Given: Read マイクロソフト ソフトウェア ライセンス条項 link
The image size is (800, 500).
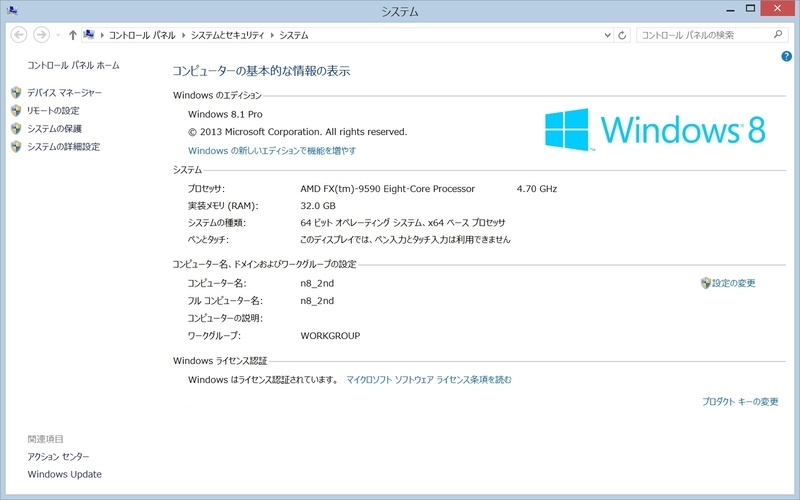Looking at the screenshot, I should 429,380.
